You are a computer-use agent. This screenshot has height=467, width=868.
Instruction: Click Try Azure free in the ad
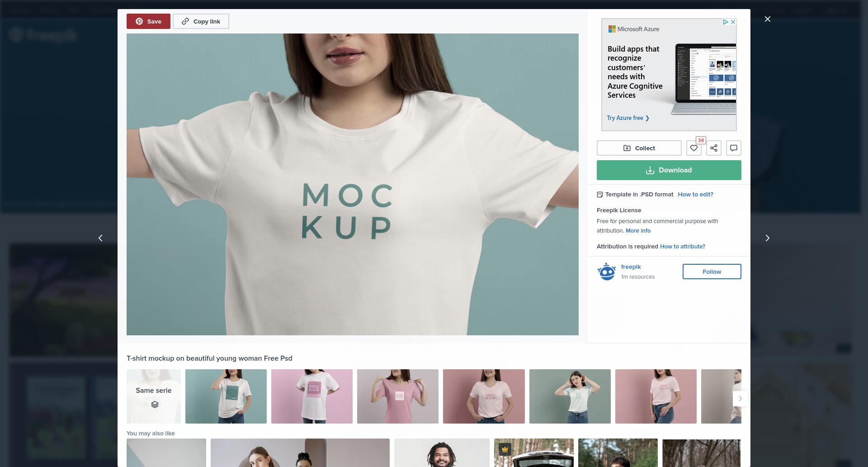[x=628, y=118]
